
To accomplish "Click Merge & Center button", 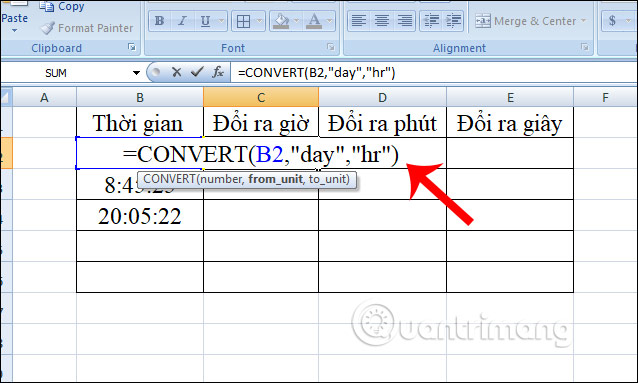I will 526,21.
